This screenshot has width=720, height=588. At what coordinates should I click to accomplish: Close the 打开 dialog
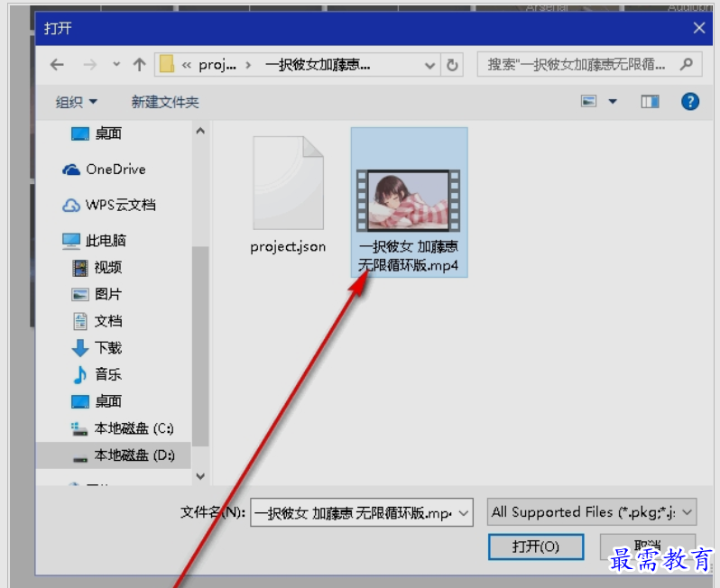(699, 28)
